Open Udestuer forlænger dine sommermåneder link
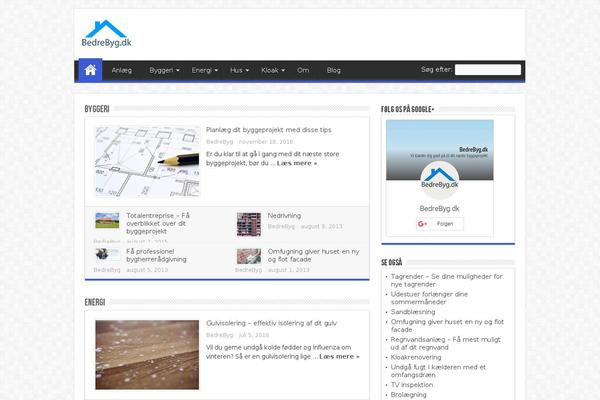The width and height of the screenshot is (600, 400). (429, 298)
